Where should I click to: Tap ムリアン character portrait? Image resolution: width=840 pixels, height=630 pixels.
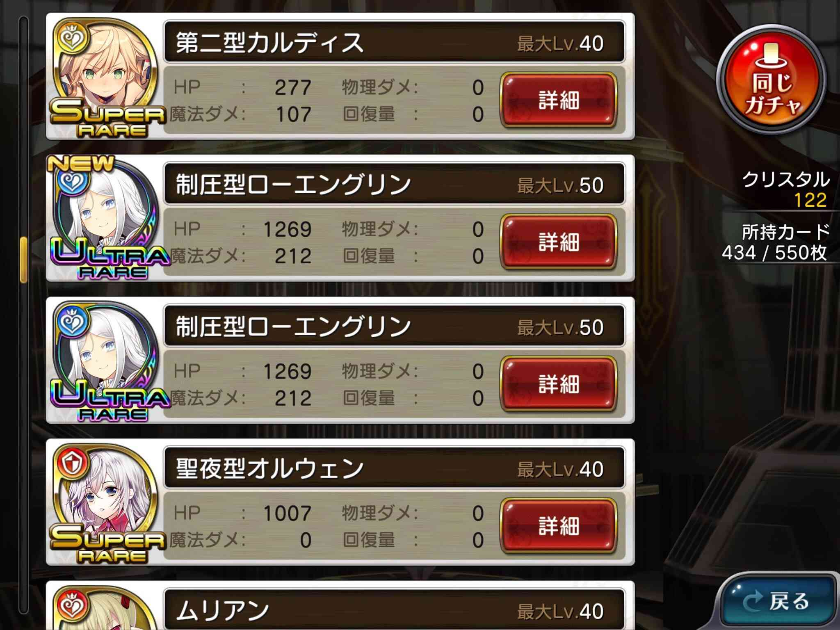click(106, 609)
